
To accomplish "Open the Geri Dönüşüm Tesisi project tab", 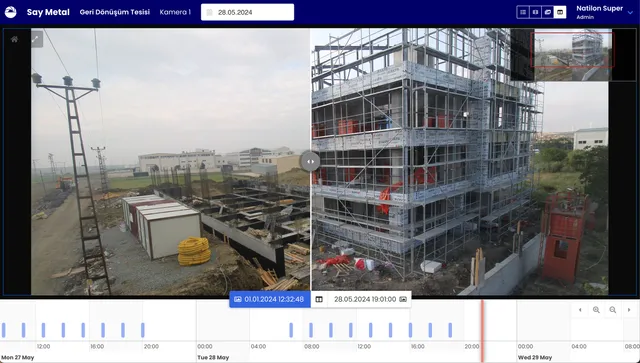I will tap(115, 12).
